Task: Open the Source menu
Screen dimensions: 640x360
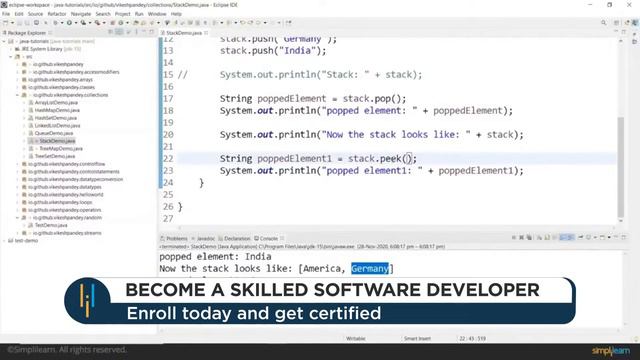Action: pos(35,14)
